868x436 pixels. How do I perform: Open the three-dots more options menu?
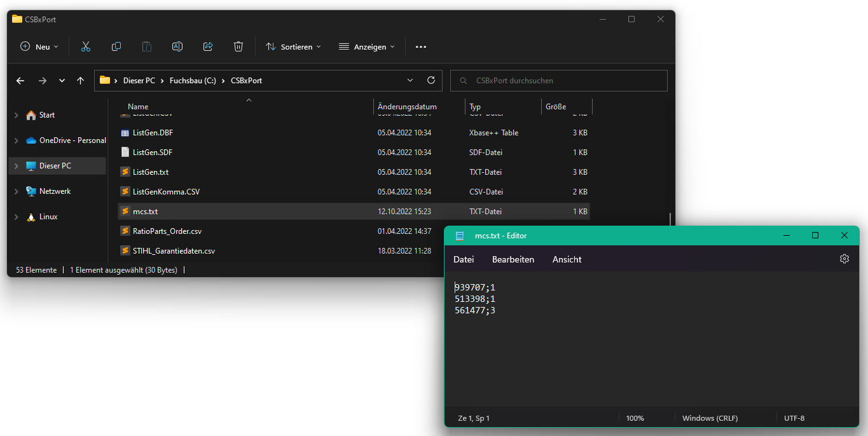(420, 46)
